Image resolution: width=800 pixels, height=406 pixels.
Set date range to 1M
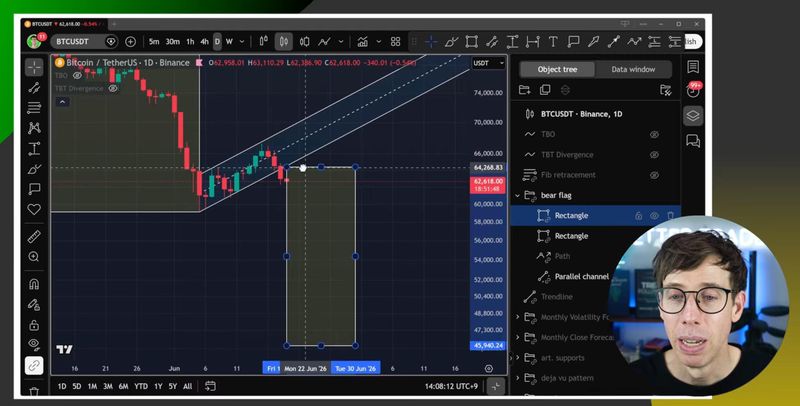[x=92, y=387]
